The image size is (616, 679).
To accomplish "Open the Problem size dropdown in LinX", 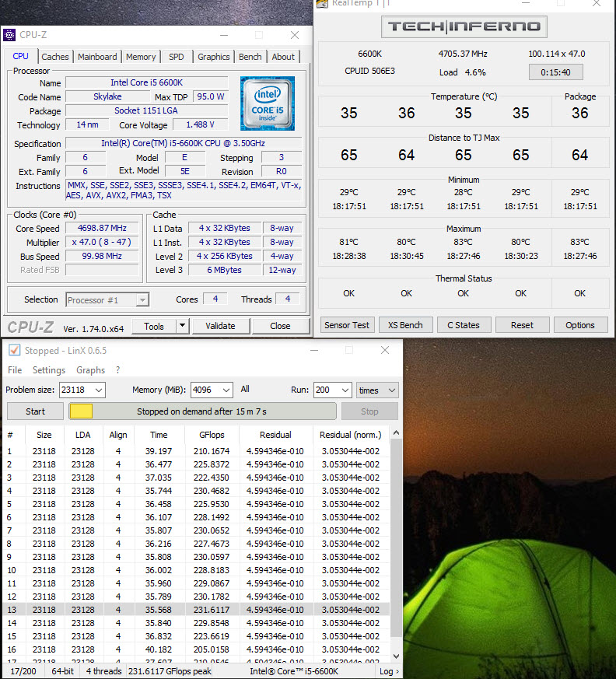I will (99, 390).
